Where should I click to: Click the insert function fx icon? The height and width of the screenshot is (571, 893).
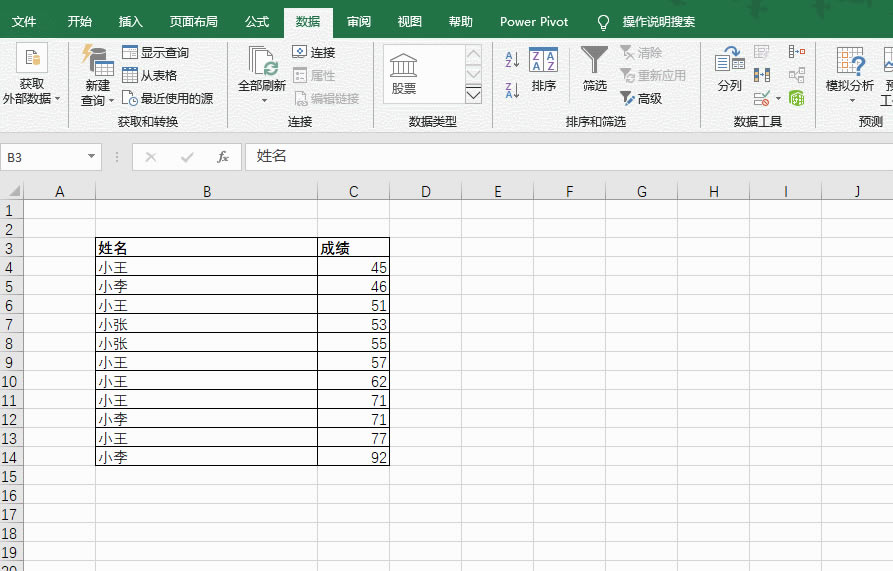point(223,157)
